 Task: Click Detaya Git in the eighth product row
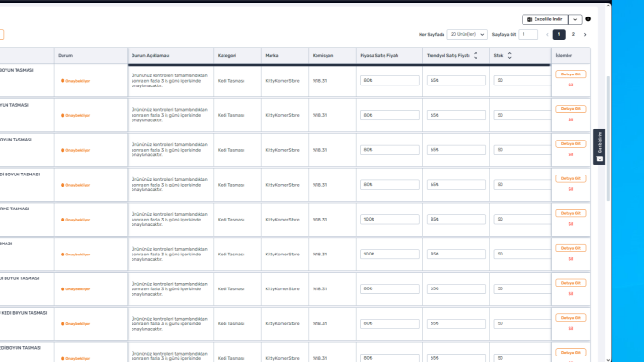pyautogui.click(x=570, y=318)
